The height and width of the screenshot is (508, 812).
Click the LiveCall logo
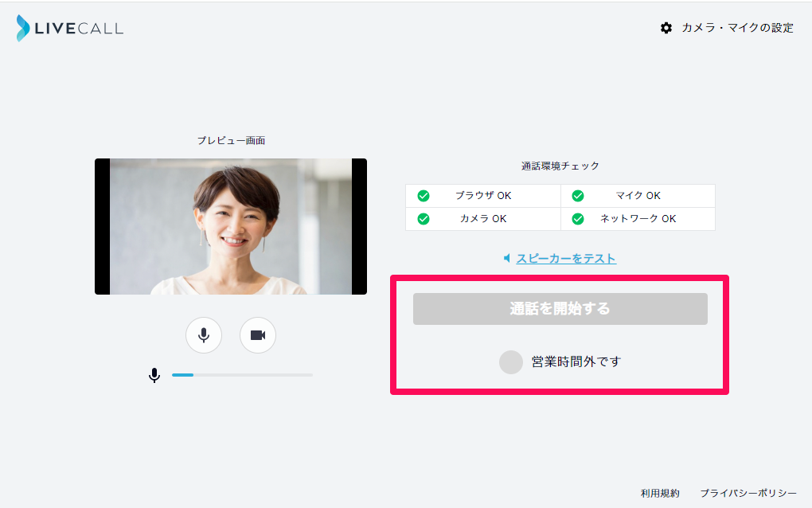tap(70, 28)
